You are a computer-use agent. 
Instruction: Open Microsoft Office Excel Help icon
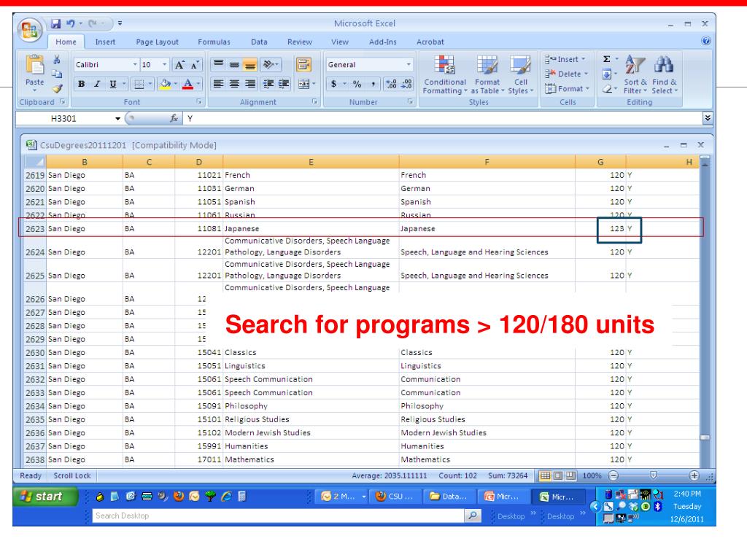coord(705,41)
